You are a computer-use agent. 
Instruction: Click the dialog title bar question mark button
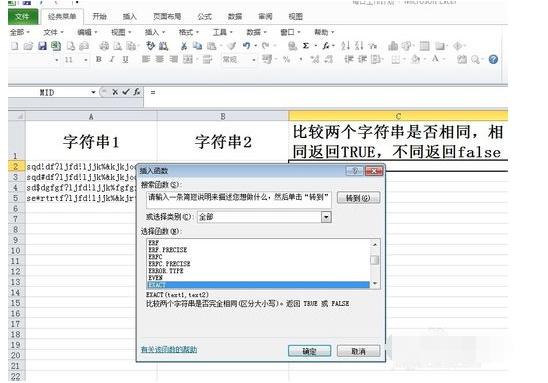pos(355,171)
